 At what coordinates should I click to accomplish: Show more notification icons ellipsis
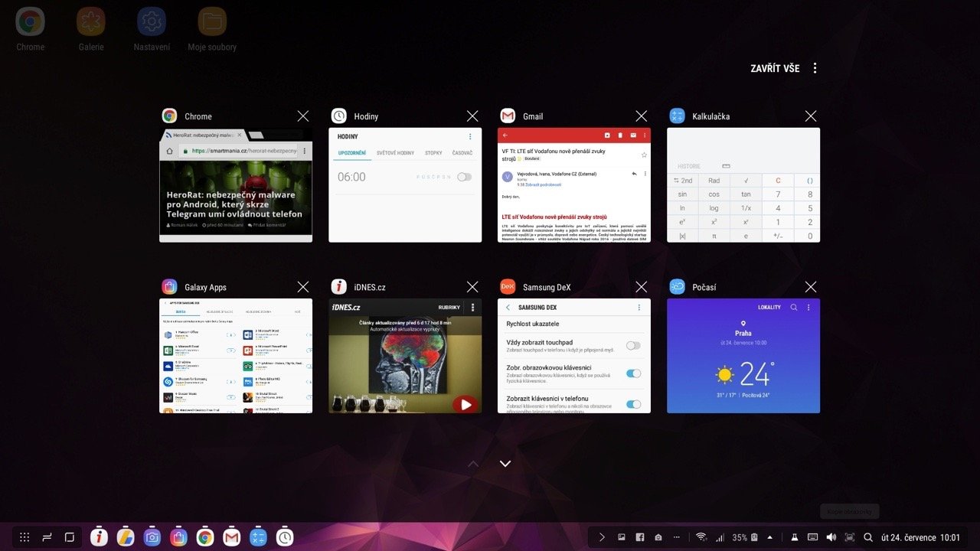click(x=677, y=537)
